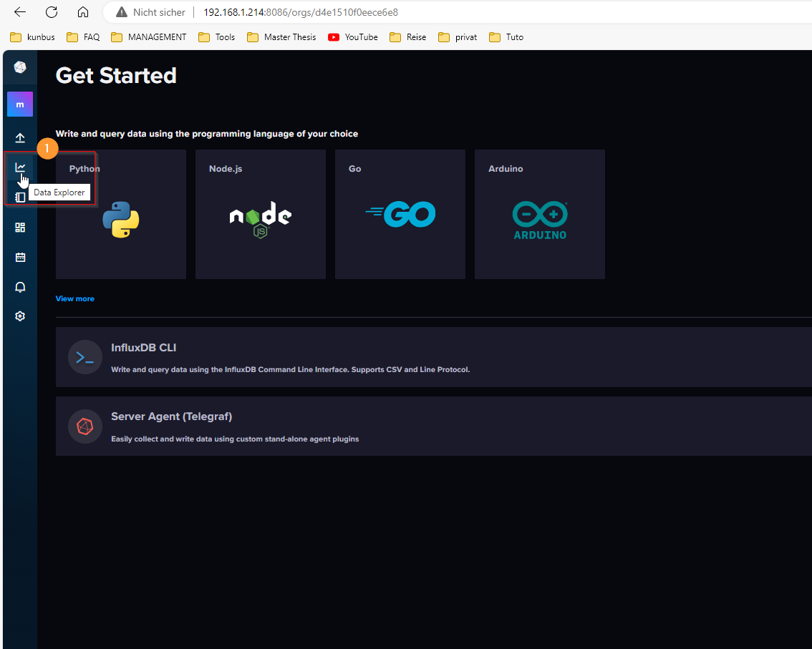Image resolution: width=812 pixels, height=649 pixels.
Task: Open the Load Data upload icon
Action: pos(20,137)
